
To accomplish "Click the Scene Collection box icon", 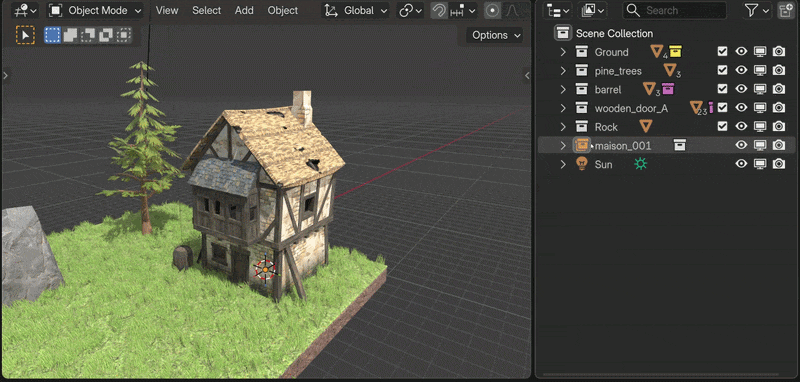I will 563,33.
